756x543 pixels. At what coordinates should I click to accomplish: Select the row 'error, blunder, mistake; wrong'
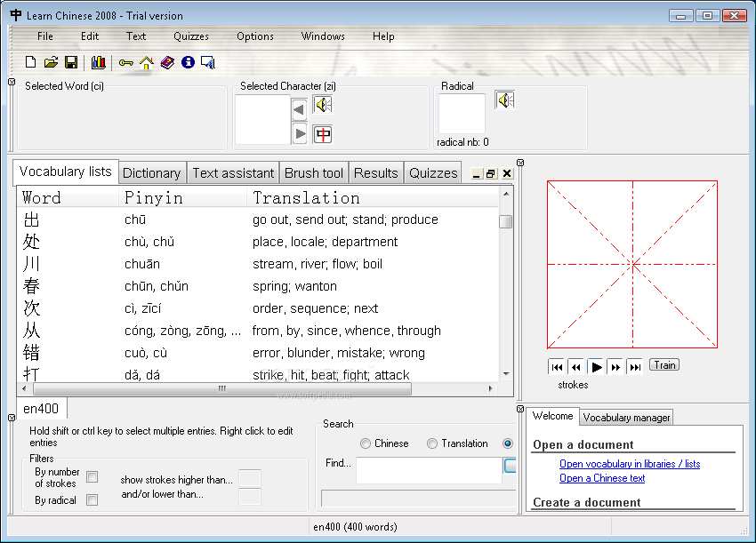pyautogui.click(x=258, y=353)
